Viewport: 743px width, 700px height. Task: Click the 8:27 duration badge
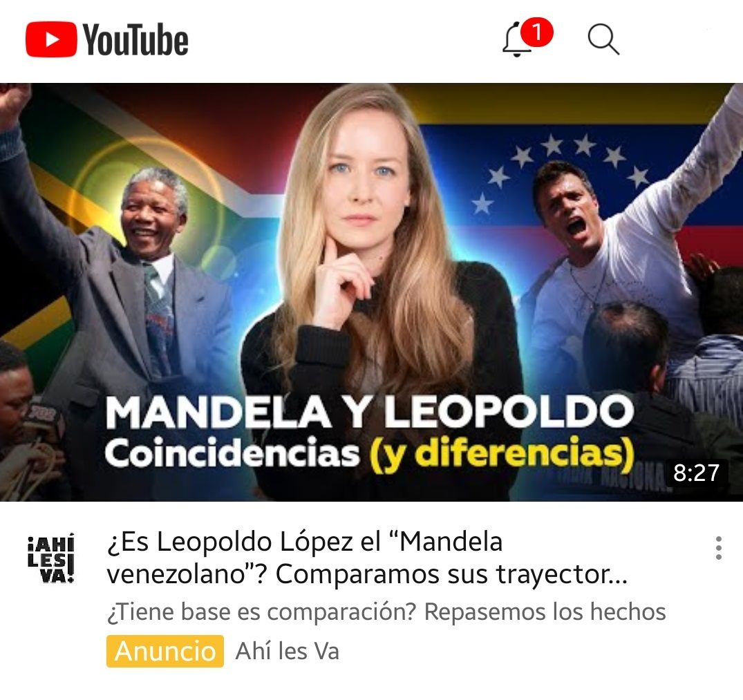pyautogui.click(x=696, y=473)
